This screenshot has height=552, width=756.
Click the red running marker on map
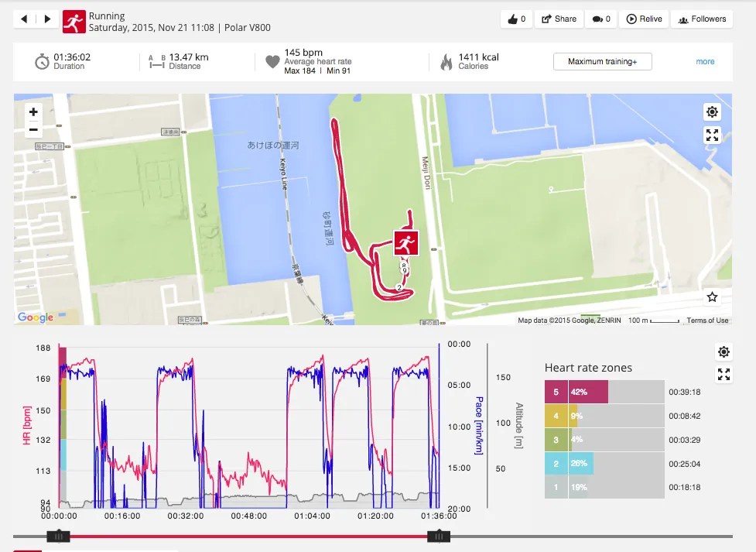(x=405, y=242)
